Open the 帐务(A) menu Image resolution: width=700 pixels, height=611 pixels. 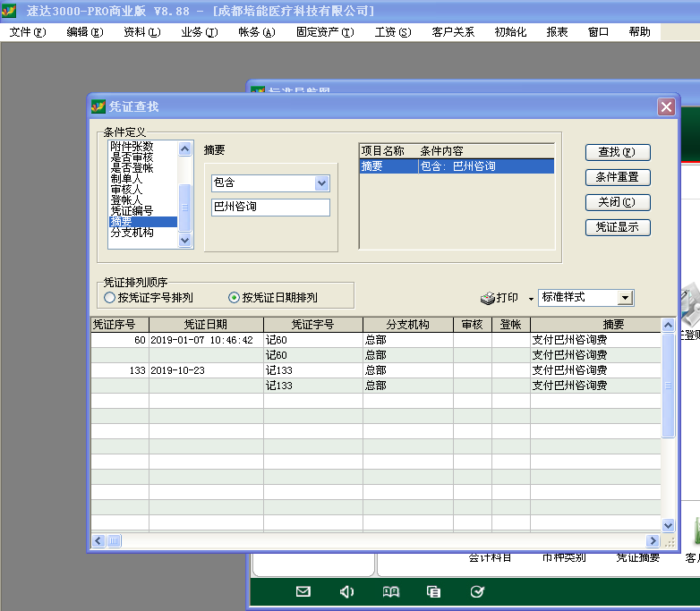click(x=257, y=32)
